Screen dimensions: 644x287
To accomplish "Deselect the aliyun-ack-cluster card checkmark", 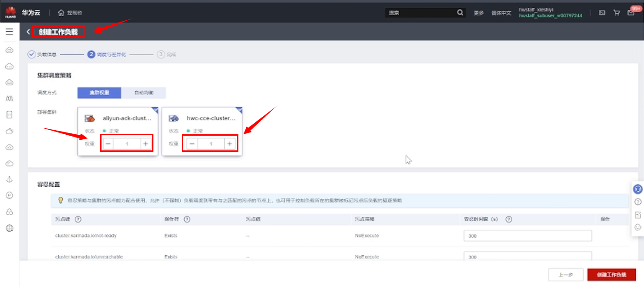I will (x=155, y=110).
